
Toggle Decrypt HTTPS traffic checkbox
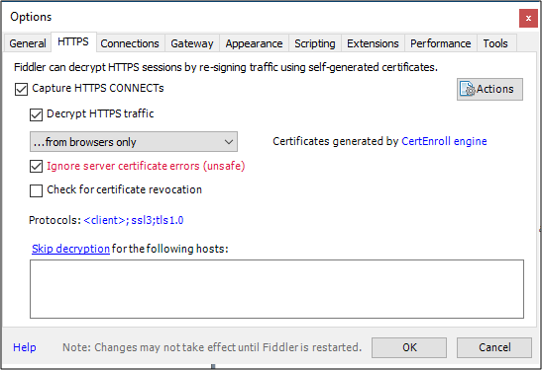36,115
